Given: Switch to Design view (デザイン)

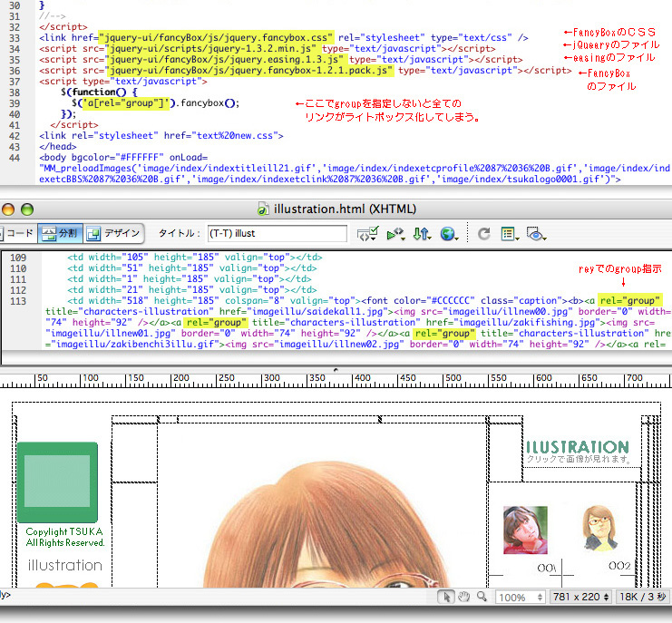Looking at the screenshot, I should coord(113,233).
